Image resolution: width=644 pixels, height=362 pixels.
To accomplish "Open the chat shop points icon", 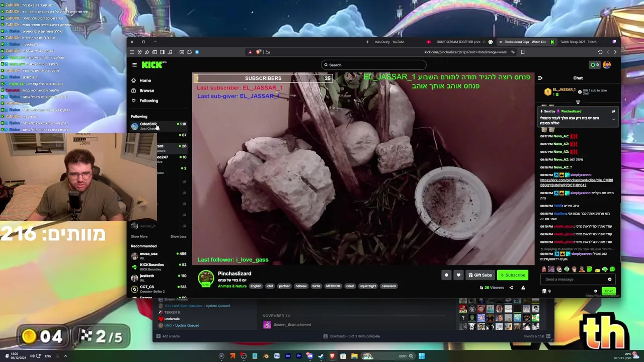I will pyautogui.click(x=544, y=291).
